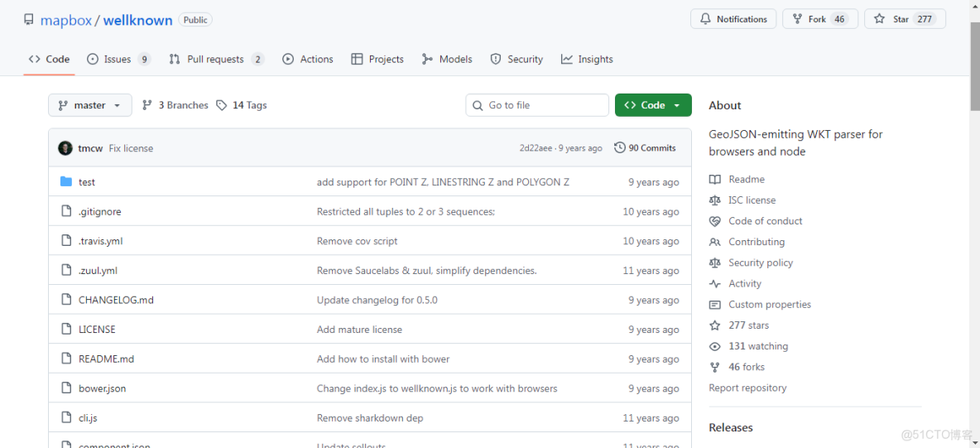
Task: Click the mapbox owner link
Action: coord(65,20)
